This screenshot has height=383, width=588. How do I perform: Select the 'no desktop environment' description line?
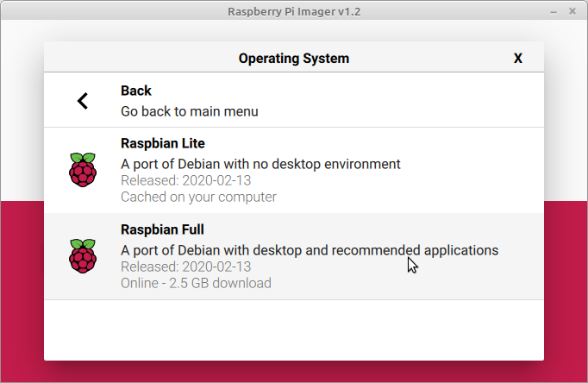[x=260, y=164]
